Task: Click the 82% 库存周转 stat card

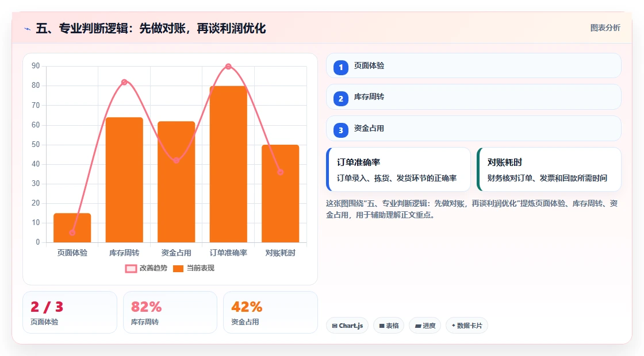Action: tap(170, 312)
